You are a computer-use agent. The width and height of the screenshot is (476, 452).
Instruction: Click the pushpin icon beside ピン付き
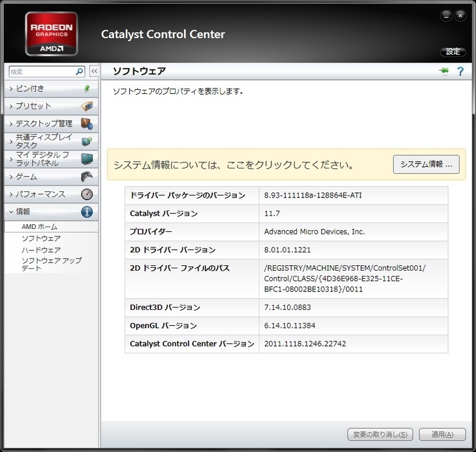[87, 89]
